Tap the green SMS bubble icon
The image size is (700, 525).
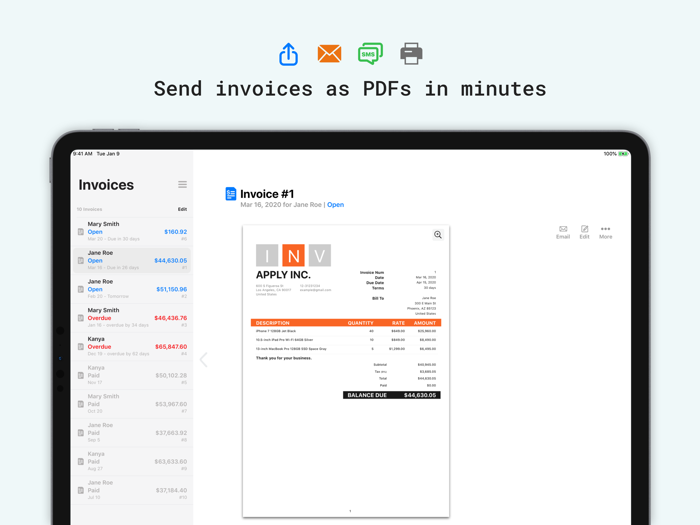pyautogui.click(x=371, y=54)
